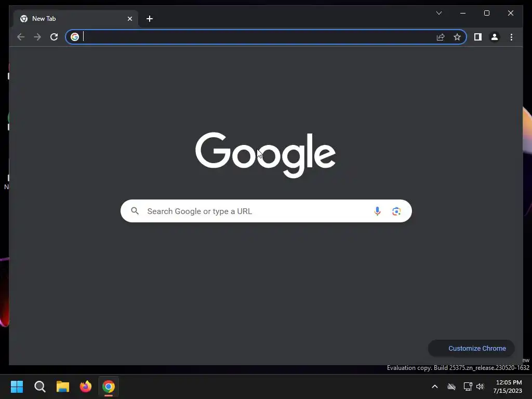Open the network status tray icon
532x399 pixels.
click(x=468, y=387)
